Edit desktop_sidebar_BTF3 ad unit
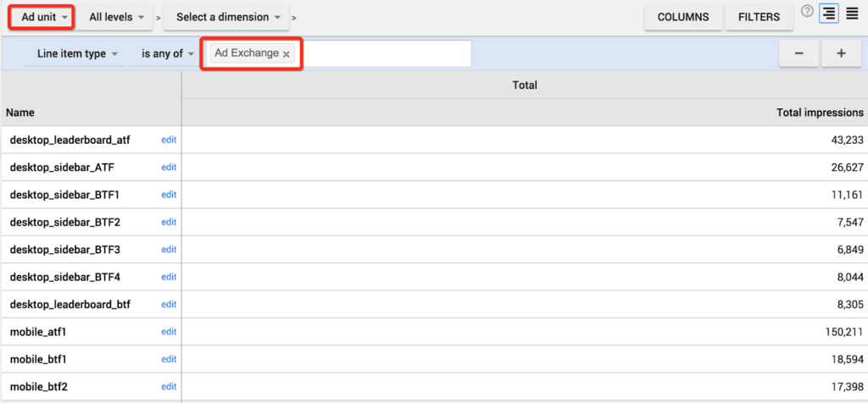The width and height of the screenshot is (868, 403). (x=169, y=249)
